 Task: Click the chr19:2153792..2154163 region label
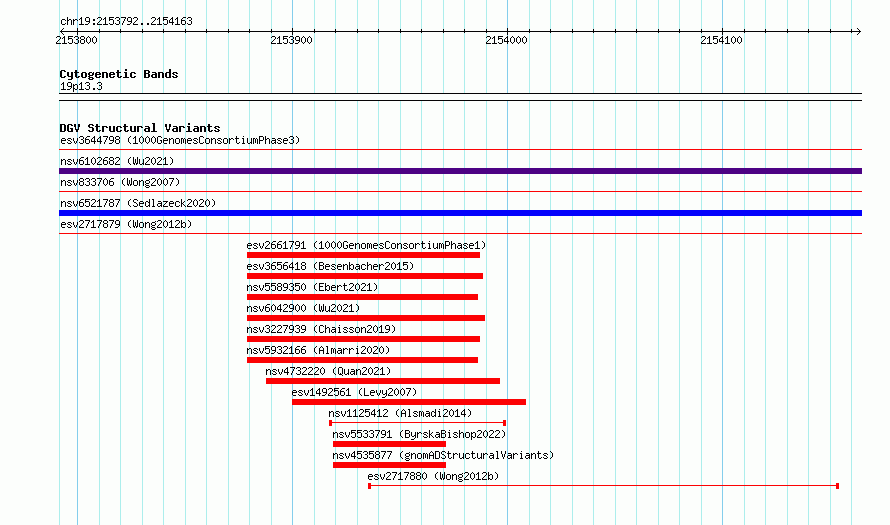pos(126,21)
